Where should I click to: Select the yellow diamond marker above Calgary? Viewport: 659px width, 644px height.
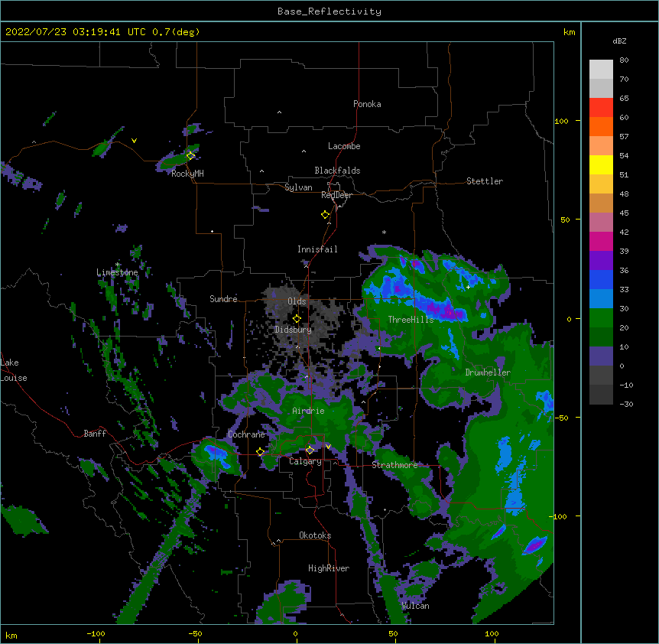click(310, 450)
